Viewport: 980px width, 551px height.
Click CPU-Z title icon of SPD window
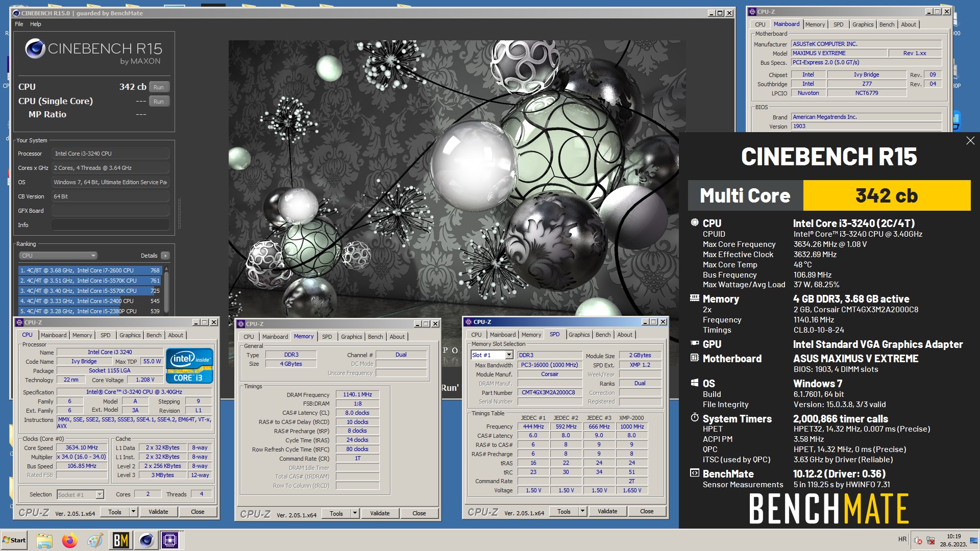click(x=468, y=322)
